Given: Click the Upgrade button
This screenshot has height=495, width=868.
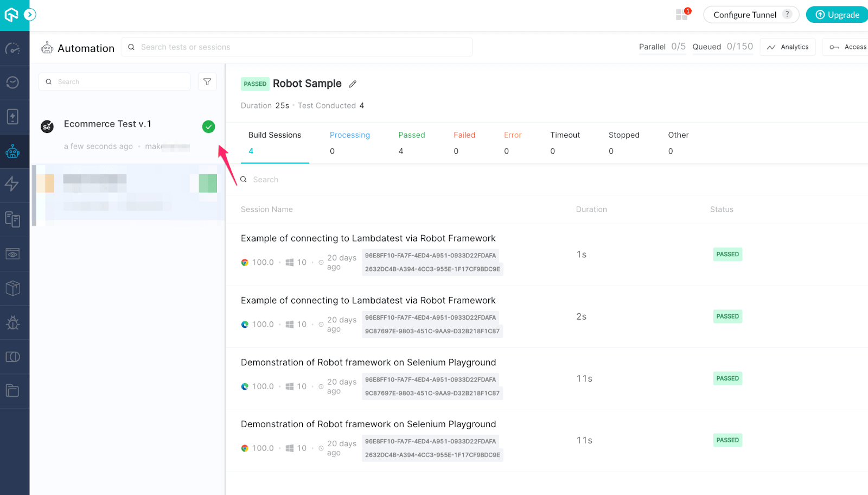Looking at the screenshot, I should click(838, 15).
